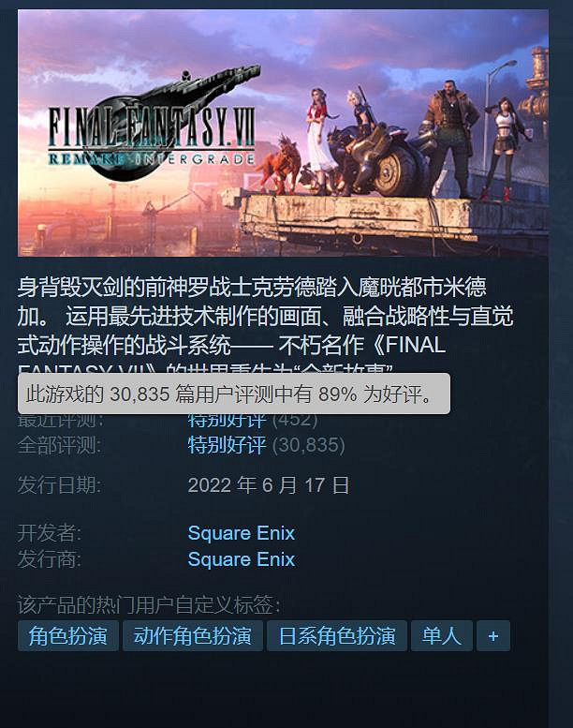Image resolution: width=573 pixels, height=728 pixels.
Task: Click the plus icon to add tags
Action: [x=493, y=635]
